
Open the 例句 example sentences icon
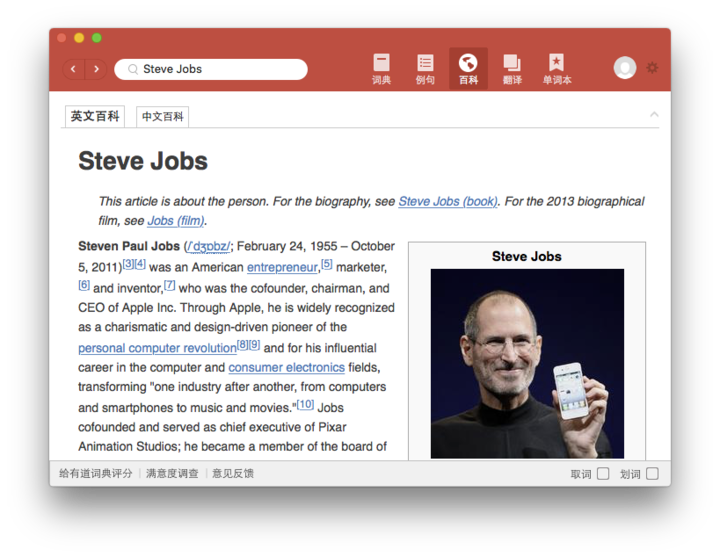[425, 68]
